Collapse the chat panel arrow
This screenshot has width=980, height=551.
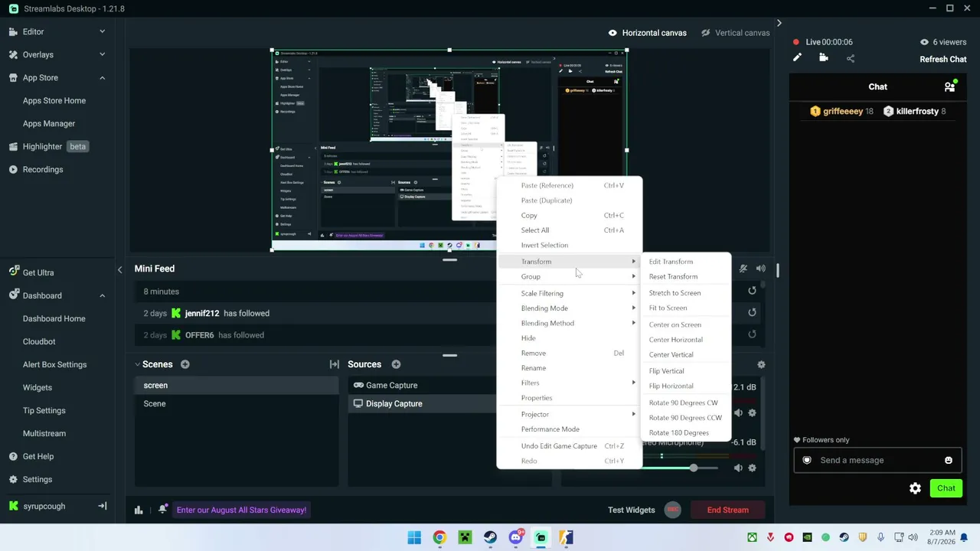(779, 23)
